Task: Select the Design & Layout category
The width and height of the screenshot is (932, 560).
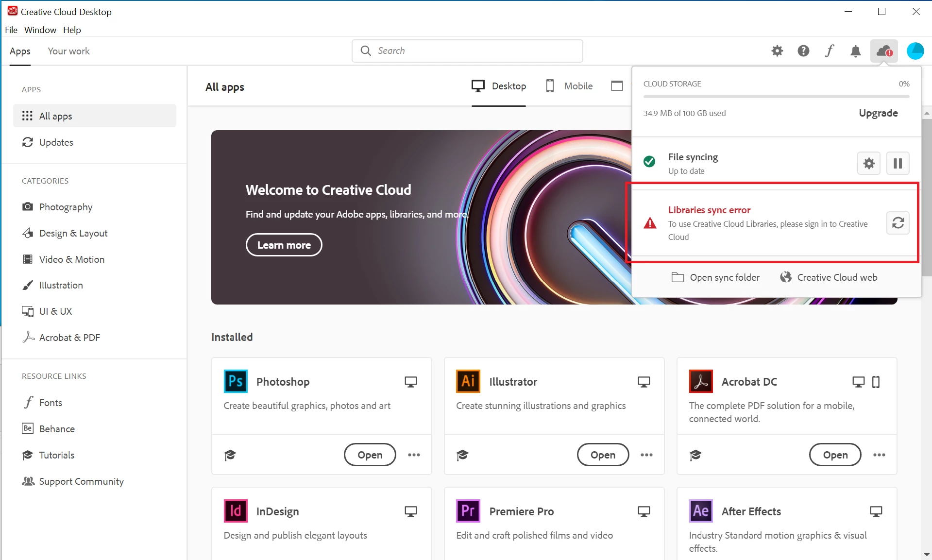Action: click(x=95, y=233)
